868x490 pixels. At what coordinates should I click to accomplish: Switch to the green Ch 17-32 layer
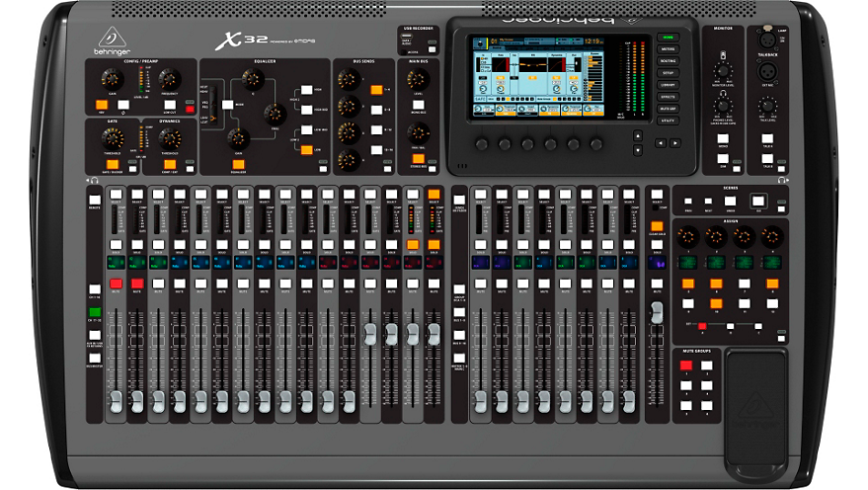click(95, 312)
